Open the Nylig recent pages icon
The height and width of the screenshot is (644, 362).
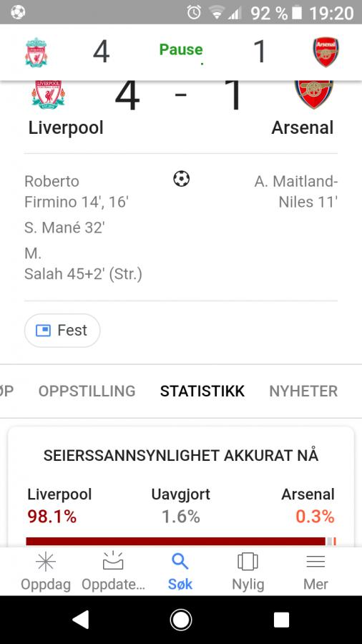(x=248, y=562)
